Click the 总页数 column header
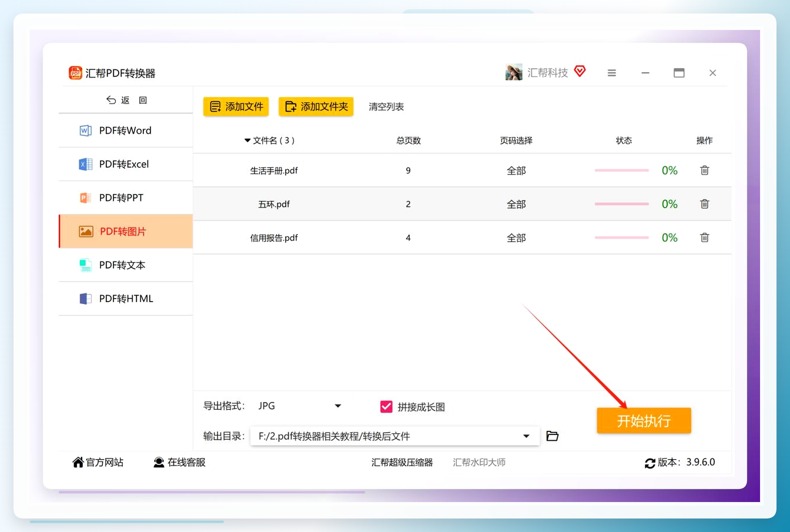 [x=409, y=140]
